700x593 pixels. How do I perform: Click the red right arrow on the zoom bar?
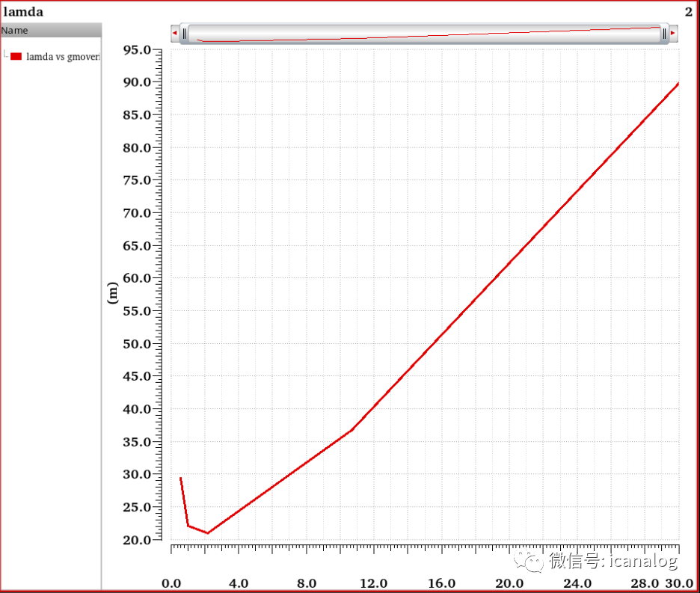pyautogui.click(x=673, y=33)
